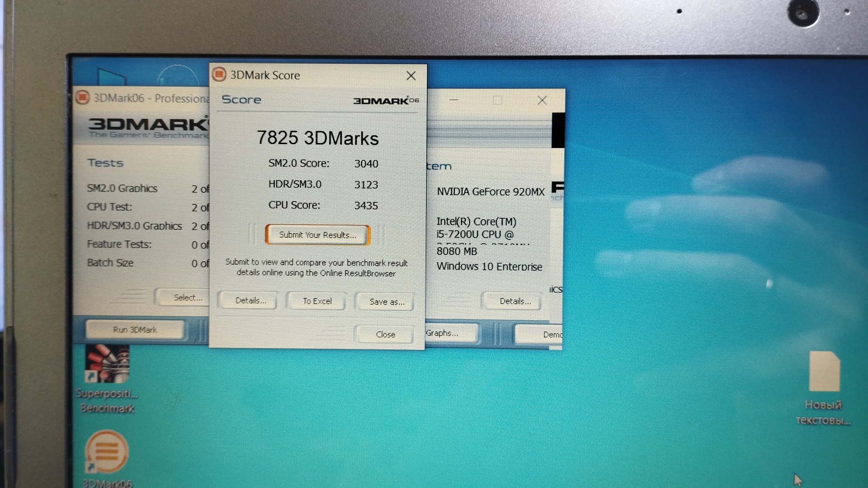
Task: Click CPU Score value 3435
Action: (x=366, y=206)
